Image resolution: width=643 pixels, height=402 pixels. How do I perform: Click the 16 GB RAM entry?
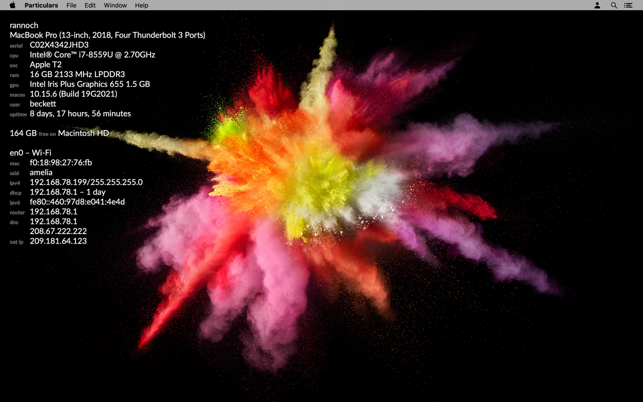pyautogui.click(x=77, y=74)
